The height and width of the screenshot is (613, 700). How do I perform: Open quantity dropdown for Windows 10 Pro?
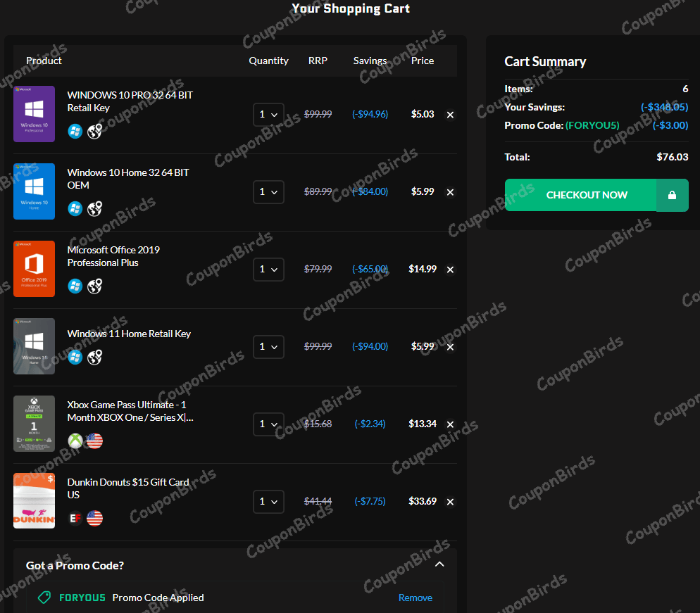268,114
